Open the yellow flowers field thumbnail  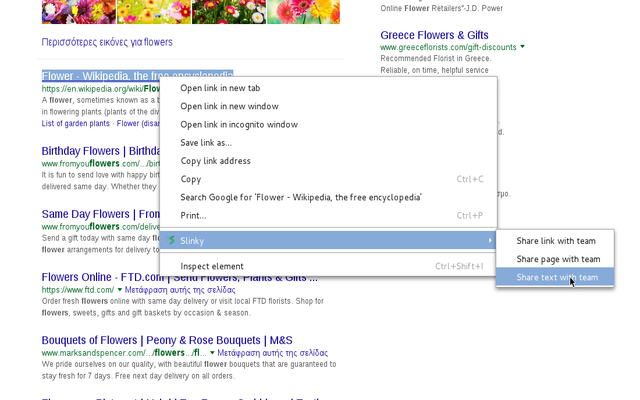point(154,12)
